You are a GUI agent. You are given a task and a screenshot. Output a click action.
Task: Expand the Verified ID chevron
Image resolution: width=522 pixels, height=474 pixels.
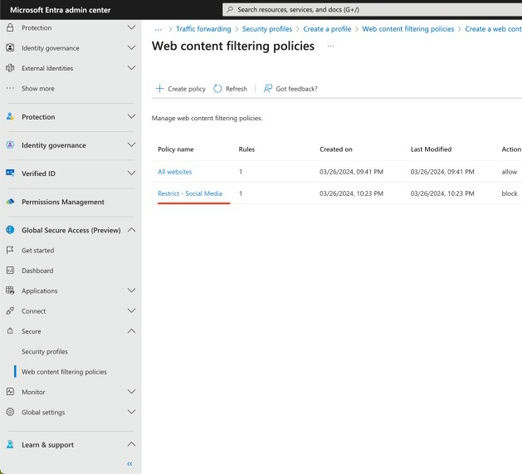pyautogui.click(x=132, y=173)
